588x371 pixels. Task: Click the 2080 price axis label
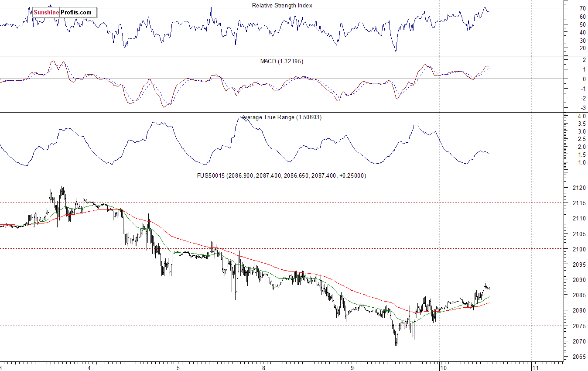point(580,310)
